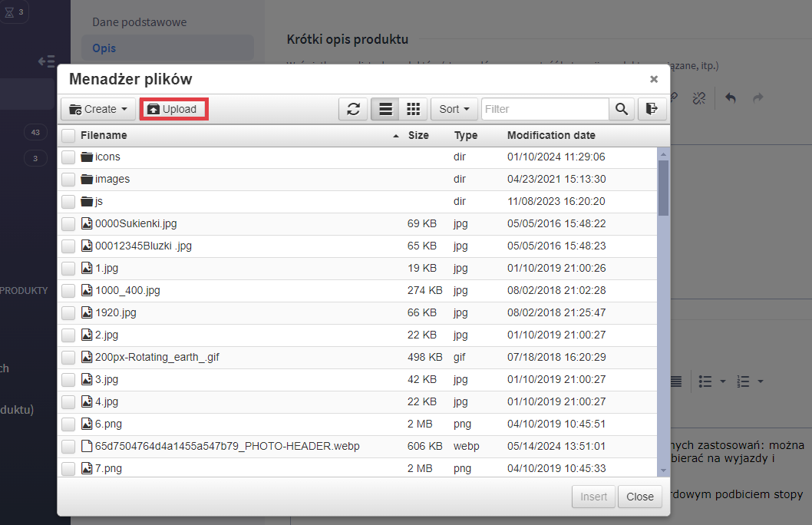Screen dimensions: 812x525
Task: Tick the select-all checkbox by Filename
Action: [68, 136]
